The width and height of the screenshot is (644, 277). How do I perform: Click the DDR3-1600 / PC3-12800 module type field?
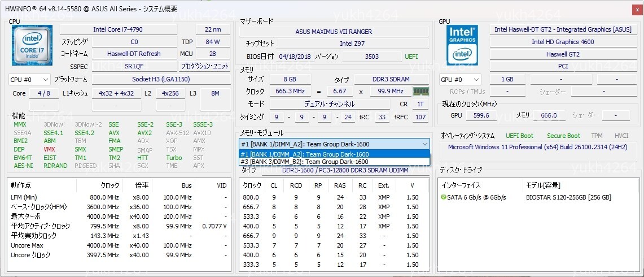345,171
